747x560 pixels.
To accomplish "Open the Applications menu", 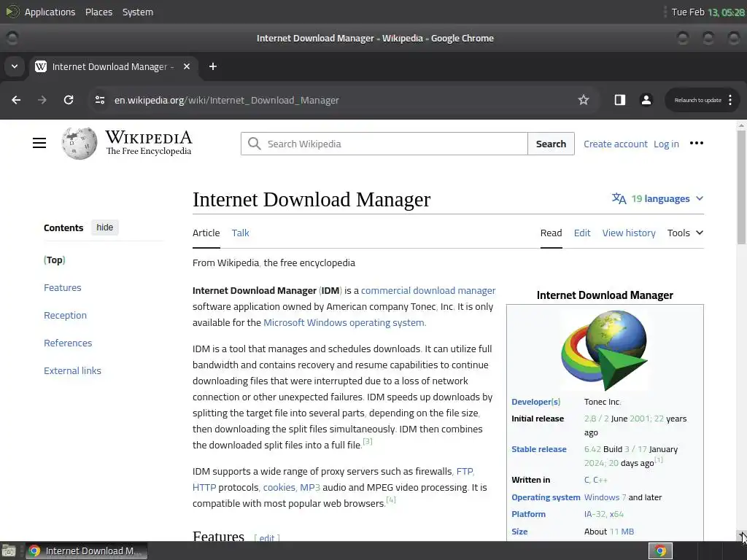I will pyautogui.click(x=50, y=12).
